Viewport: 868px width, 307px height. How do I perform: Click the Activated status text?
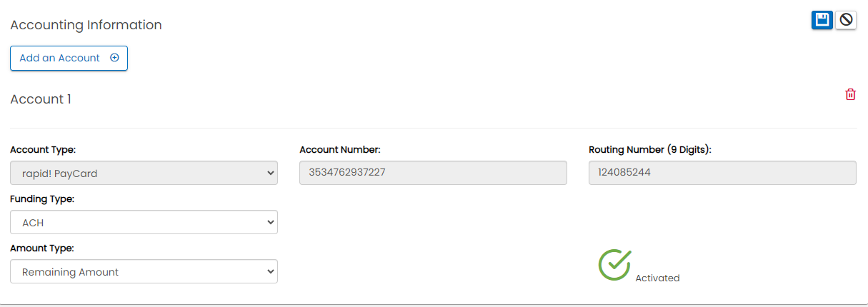(657, 278)
